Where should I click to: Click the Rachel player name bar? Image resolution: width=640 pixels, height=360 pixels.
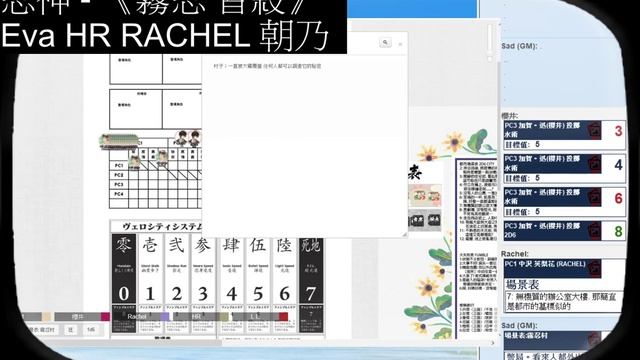pos(137,316)
